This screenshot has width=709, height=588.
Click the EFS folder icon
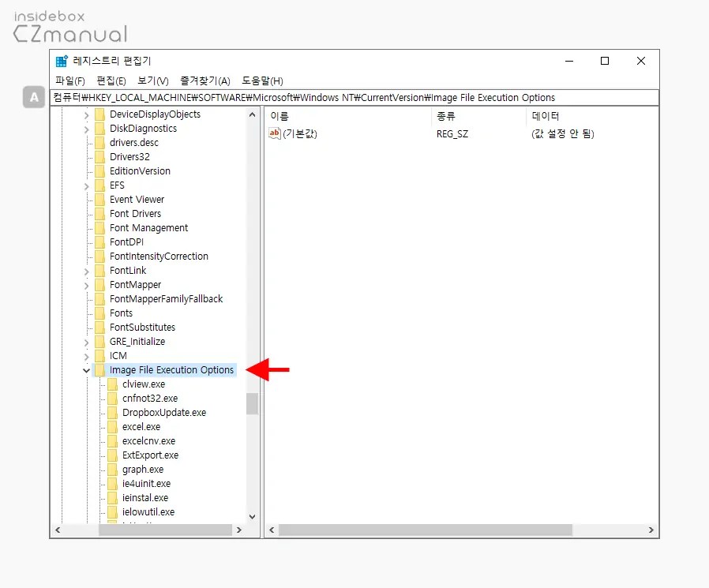(100, 185)
